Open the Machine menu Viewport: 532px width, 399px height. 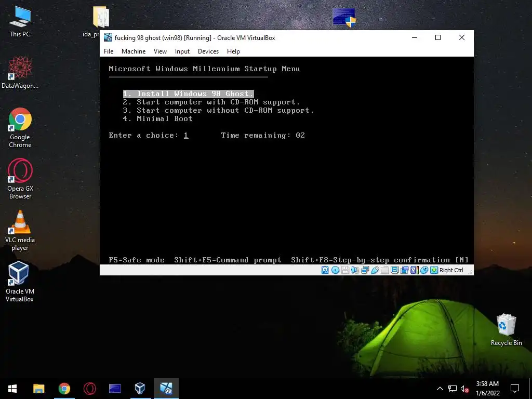click(134, 51)
